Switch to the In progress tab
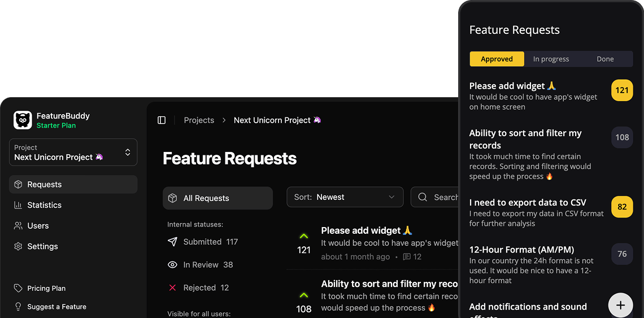Image resolution: width=644 pixels, height=318 pixels. 551,59
